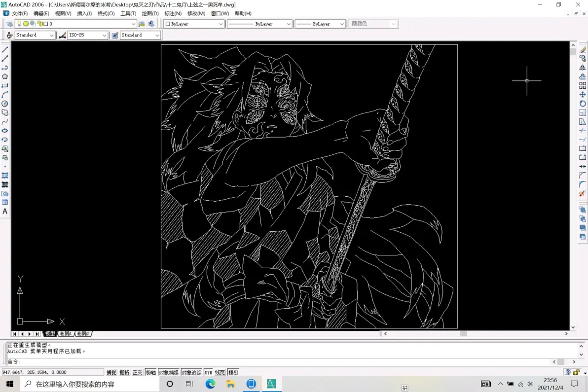Select the Spline tool
Image resolution: width=588 pixels, height=392 pixels.
[5, 122]
